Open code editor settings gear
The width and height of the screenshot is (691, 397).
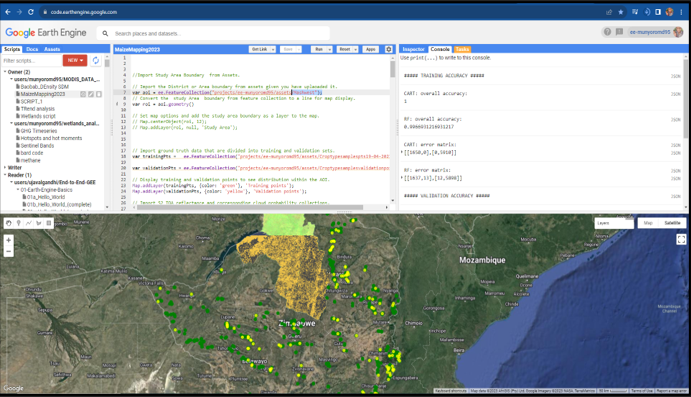tap(389, 49)
